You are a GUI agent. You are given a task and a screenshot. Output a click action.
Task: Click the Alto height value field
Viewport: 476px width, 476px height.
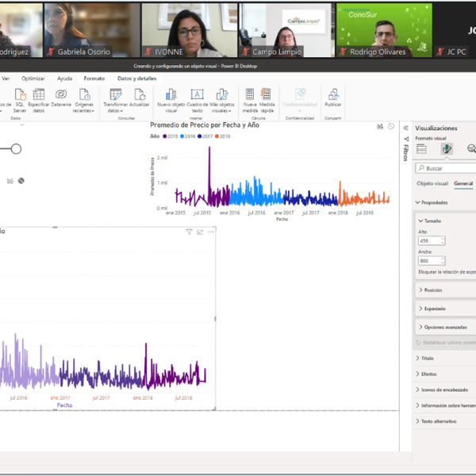point(428,240)
